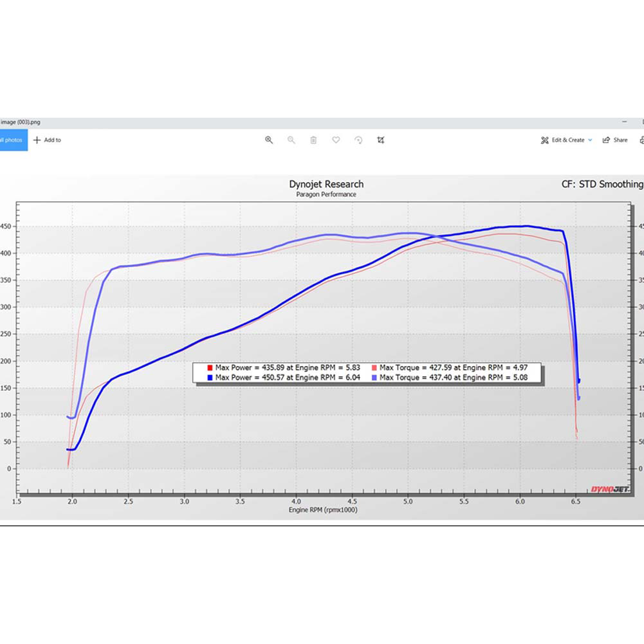Open the Edit & Create menu

(x=566, y=140)
